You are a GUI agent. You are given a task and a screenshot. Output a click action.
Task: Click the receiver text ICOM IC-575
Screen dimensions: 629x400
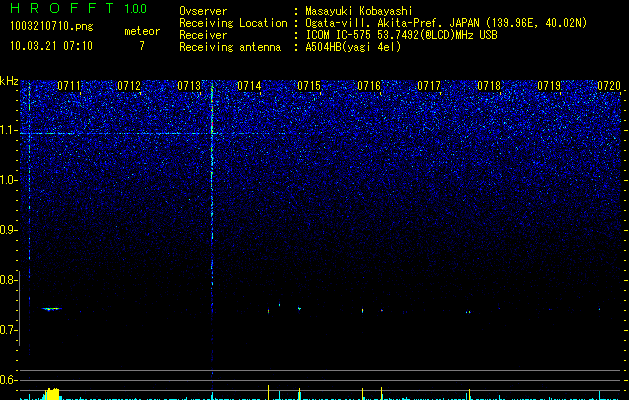(x=339, y=35)
